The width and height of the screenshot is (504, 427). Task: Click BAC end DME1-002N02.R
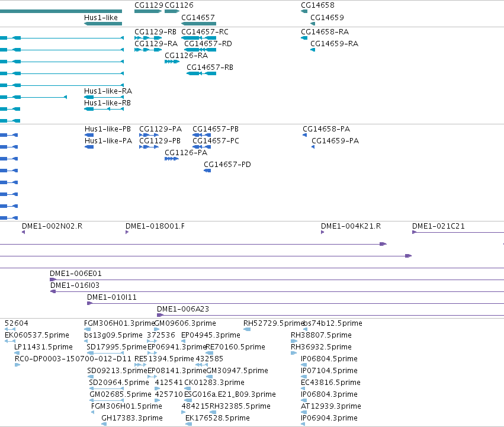click(x=52, y=226)
